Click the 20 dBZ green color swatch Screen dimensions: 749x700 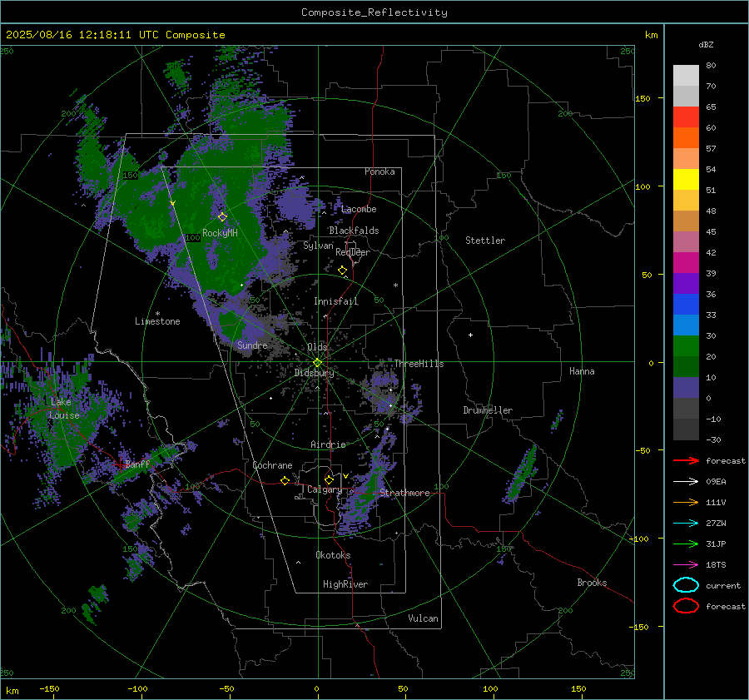(x=686, y=366)
